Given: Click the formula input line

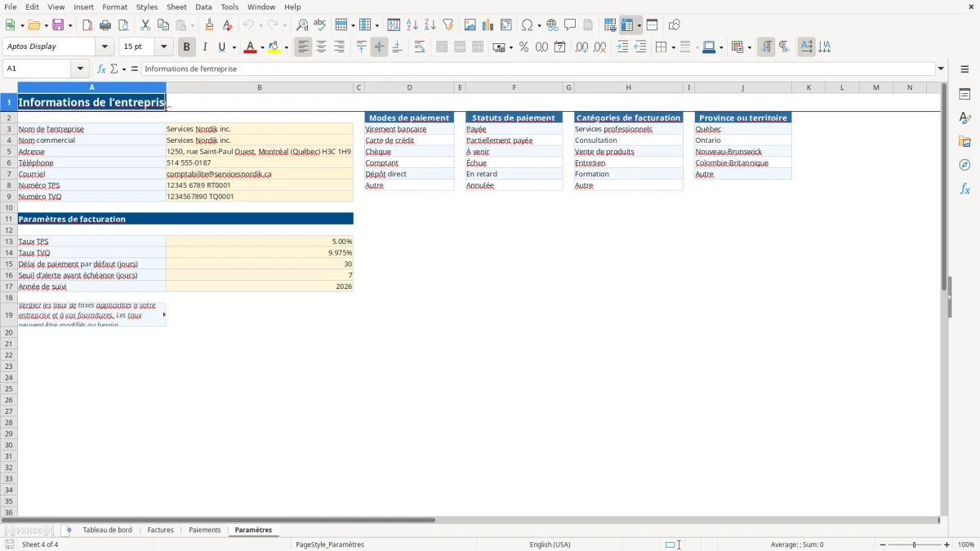Looking at the screenshot, I should click(538, 69).
